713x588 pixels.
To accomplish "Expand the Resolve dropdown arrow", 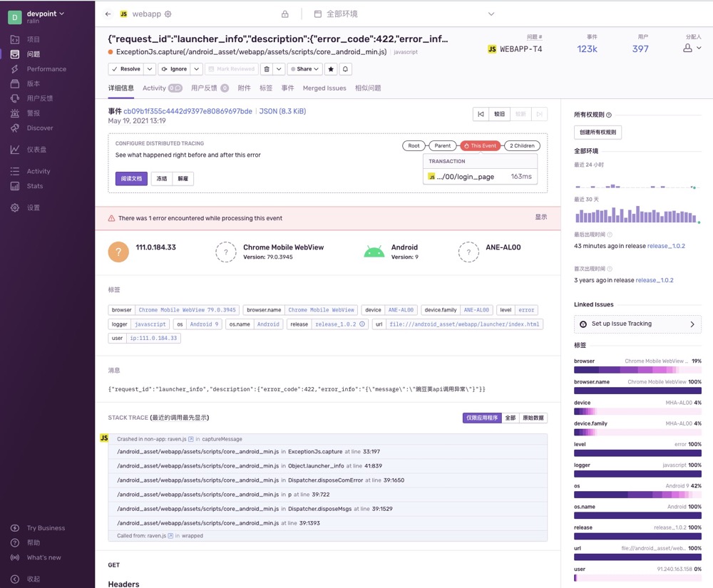I will coord(150,69).
